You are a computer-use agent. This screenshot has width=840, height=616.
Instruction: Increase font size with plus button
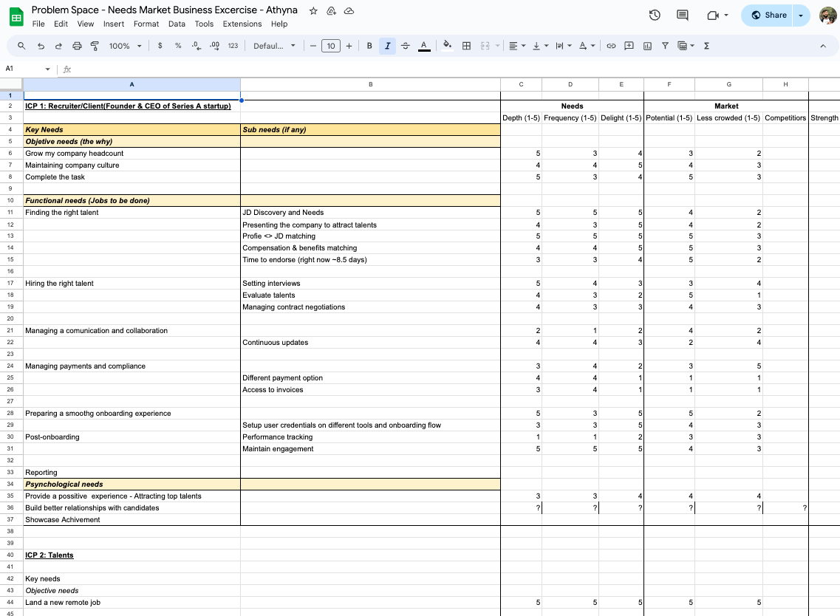(x=349, y=46)
